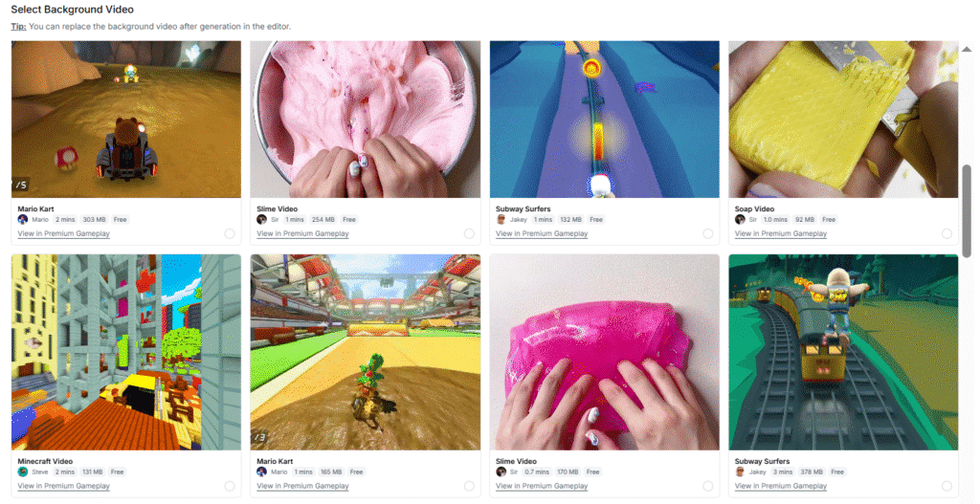Click Mario avatar under 165 MB Mario Kart
This screenshot has height=504, width=980.
coord(262,471)
